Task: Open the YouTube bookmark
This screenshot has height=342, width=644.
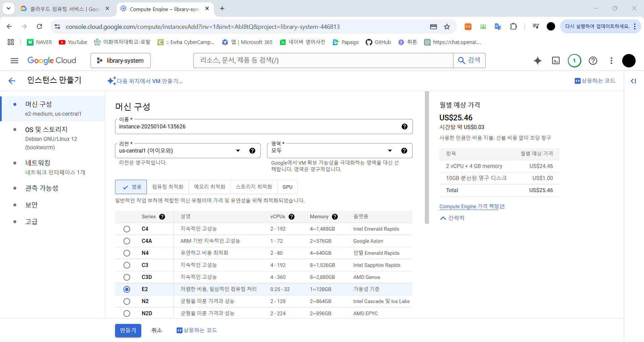Action: (x=73, y=42)
